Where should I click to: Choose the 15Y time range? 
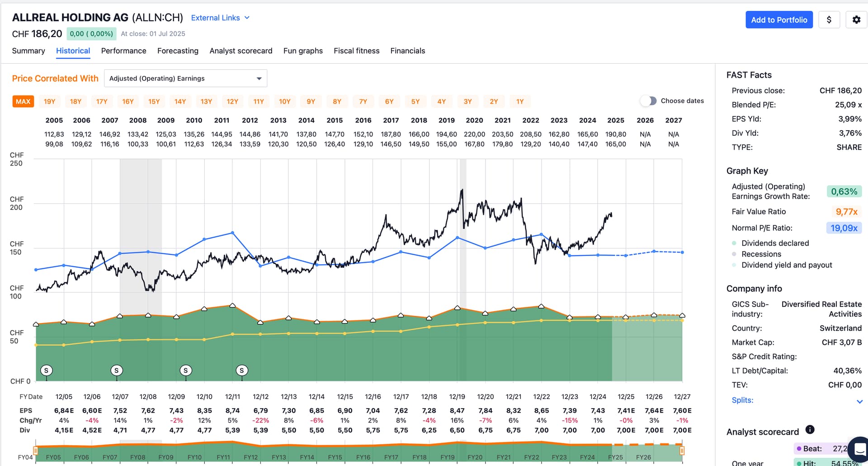(154, 101)
